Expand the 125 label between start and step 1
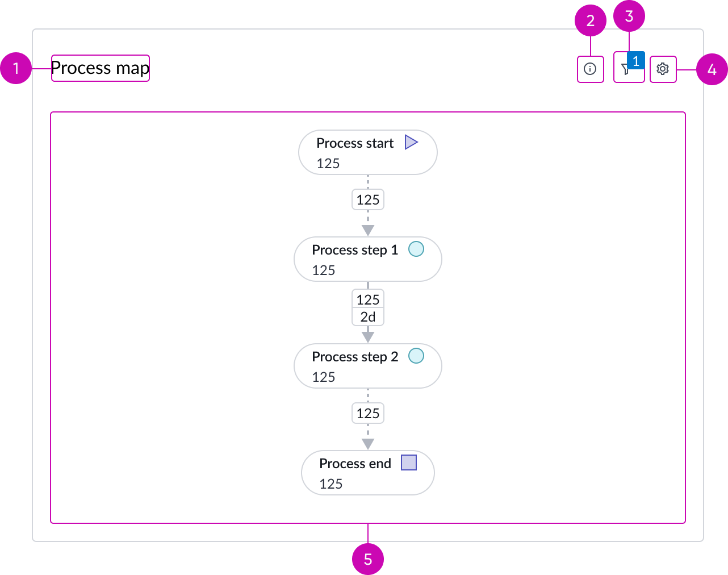 click(x=367, y=199)
